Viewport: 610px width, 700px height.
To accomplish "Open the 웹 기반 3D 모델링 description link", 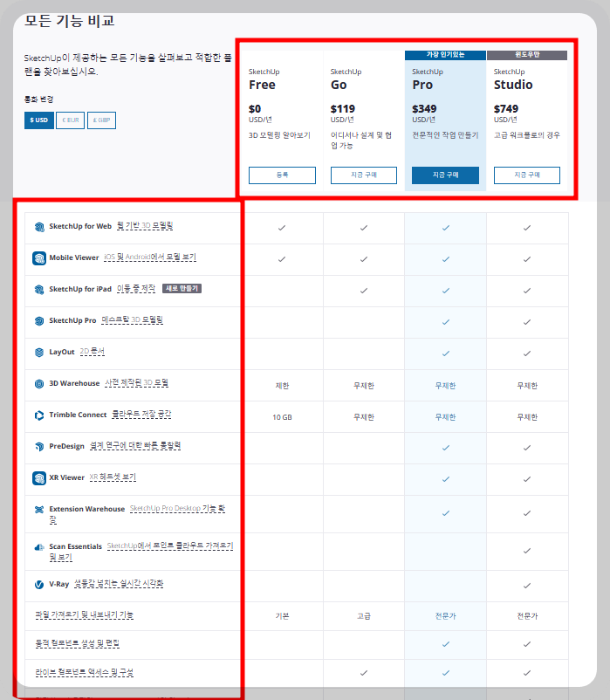I will [x=145, y=226].
